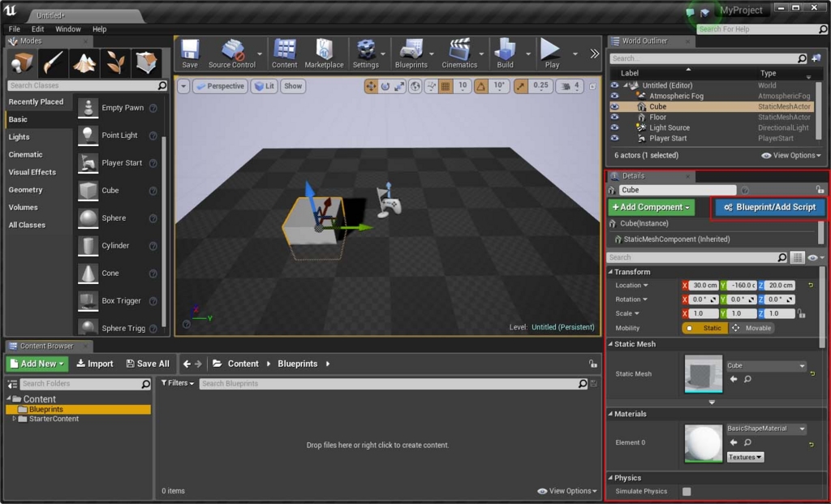Open the Build options dropdown arrow
Viewport: 831px width, 504px height.
(527, 54)
